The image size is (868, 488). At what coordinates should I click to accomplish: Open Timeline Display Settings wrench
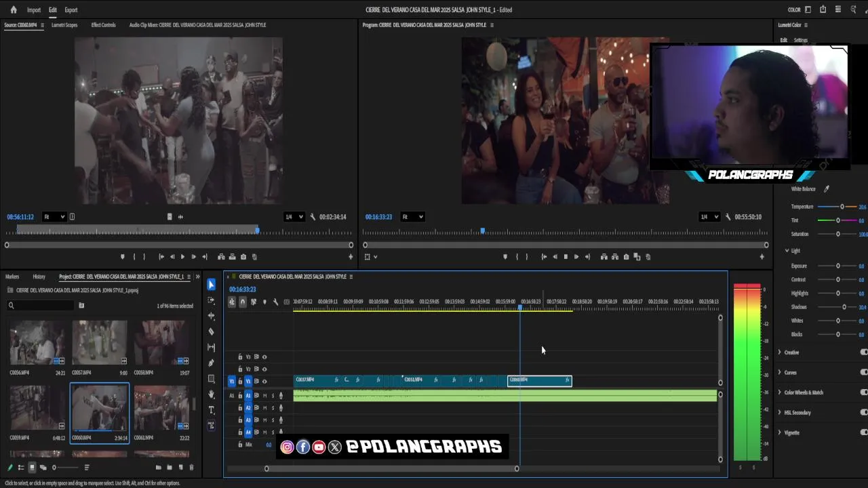pyautogui.click(x=275, y=302)
